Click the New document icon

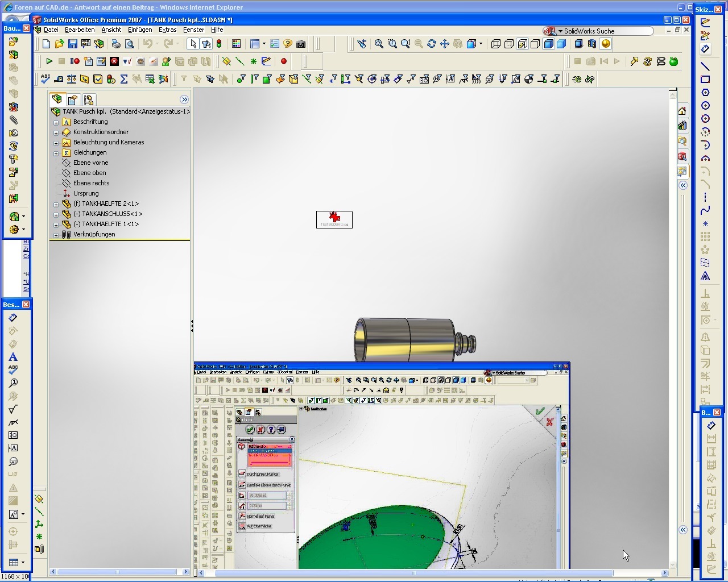coord(47,44)
